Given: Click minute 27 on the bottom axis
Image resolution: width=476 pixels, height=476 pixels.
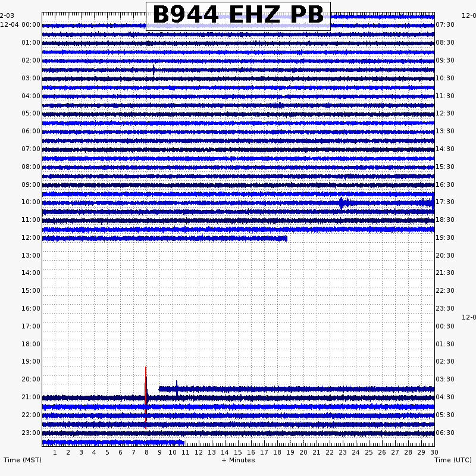Looking at the screenshot, I should pyautogui.click(x=395, y=452).
